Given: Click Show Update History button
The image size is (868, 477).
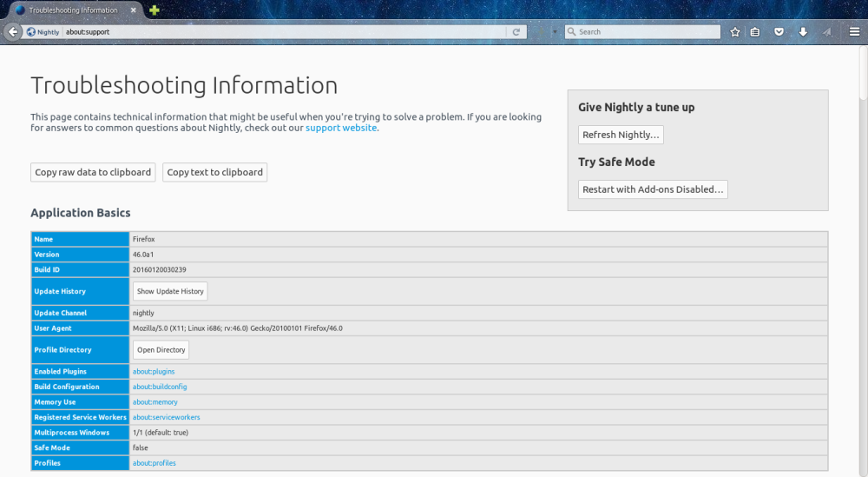Looking at the screenshot, I should click(x=170, y=291).
